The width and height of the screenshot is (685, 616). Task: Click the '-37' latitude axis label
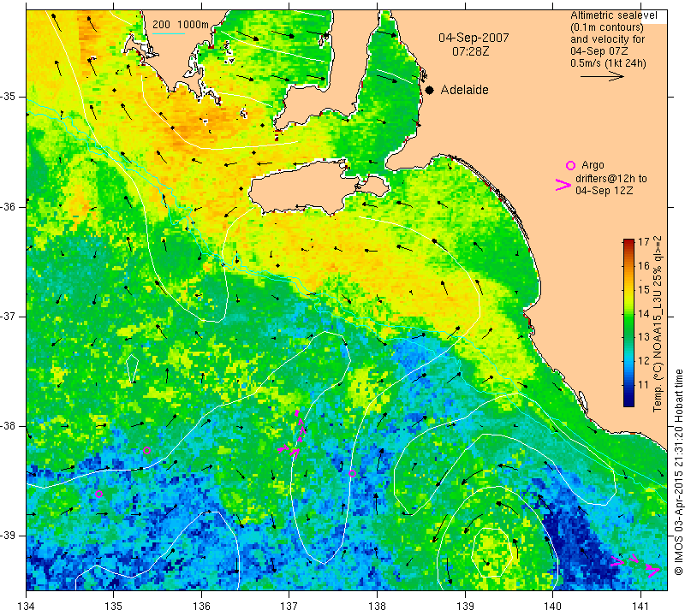[8, 316]
